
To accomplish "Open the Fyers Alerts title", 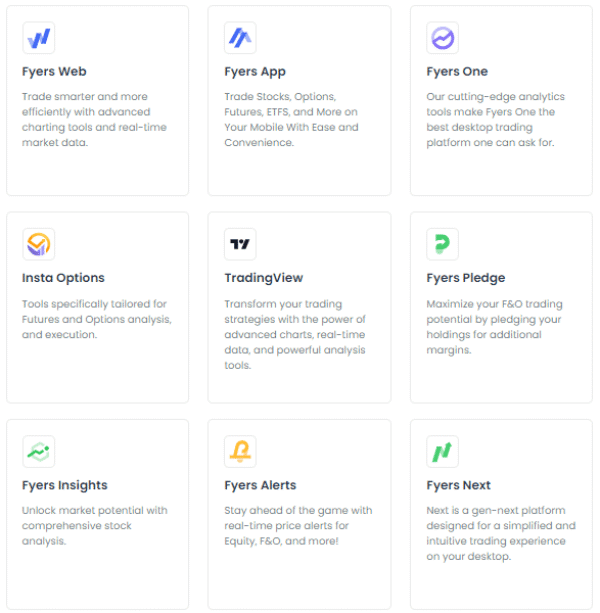I will coord(260,485).
